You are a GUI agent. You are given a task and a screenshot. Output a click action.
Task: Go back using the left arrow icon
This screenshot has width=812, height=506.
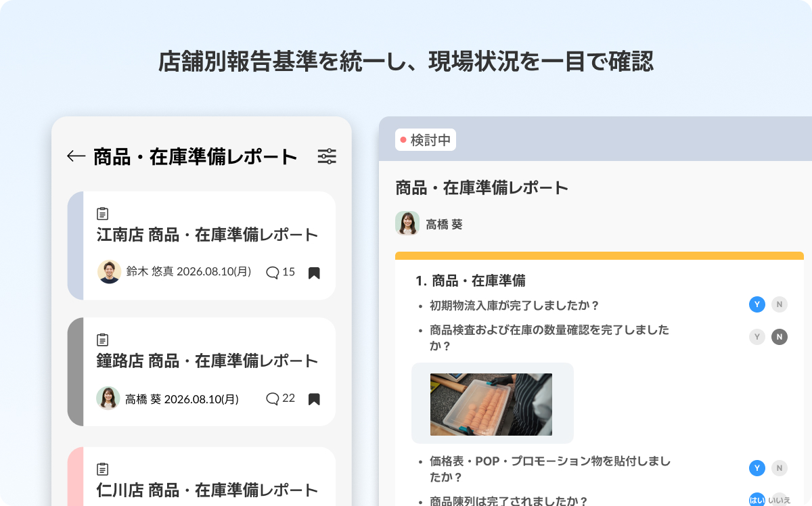76,156
